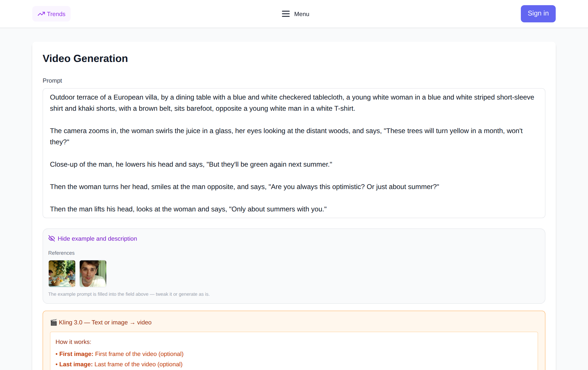This screenshot has width=588, height=370.
Task: Click the First image description line
Action: [119, 354]
